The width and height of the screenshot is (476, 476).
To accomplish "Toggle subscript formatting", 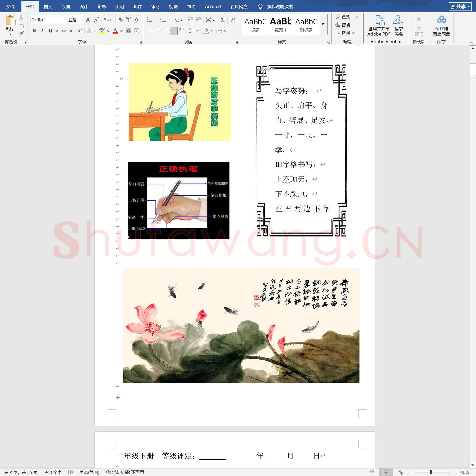I will [x=71, y=30].
